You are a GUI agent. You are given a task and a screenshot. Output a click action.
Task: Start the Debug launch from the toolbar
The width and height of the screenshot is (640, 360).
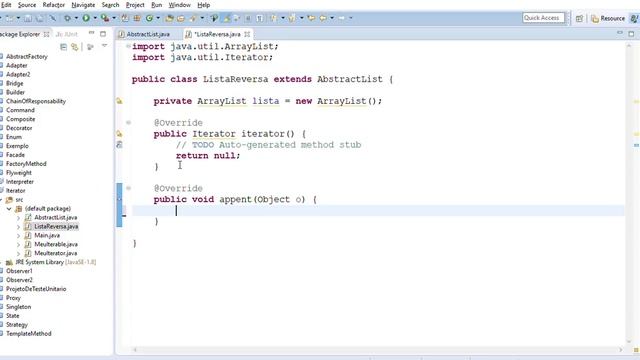point(67,18)
